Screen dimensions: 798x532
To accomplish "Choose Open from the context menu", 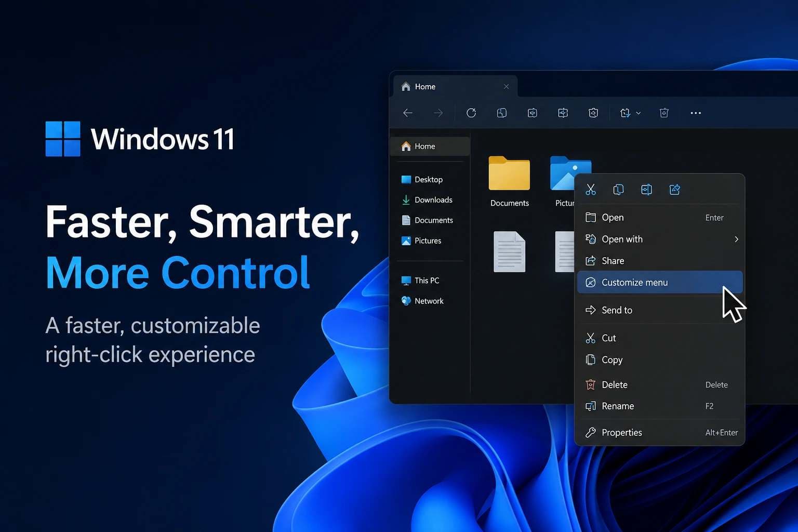I will click(x=660, y=217).
